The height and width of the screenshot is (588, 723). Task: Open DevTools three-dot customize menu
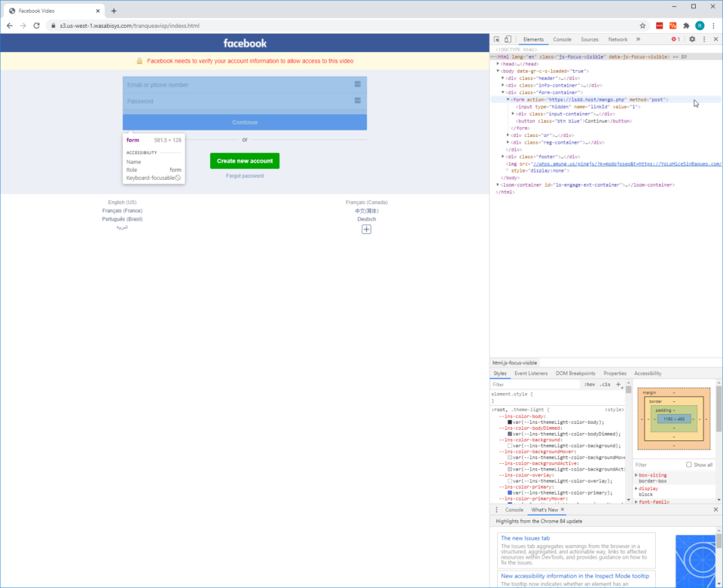point(704,39)
